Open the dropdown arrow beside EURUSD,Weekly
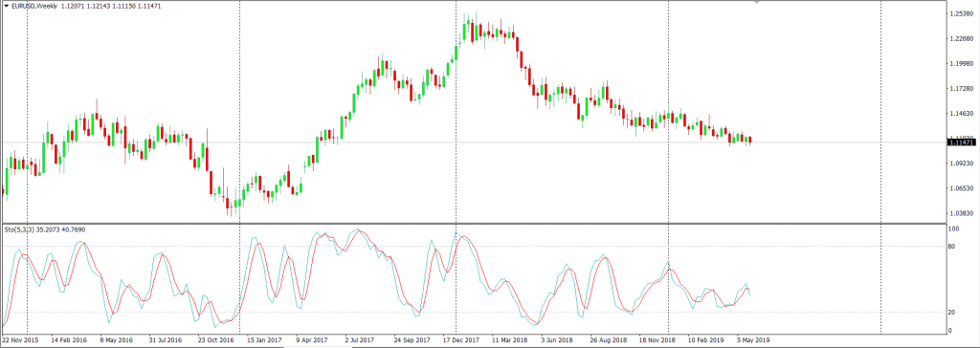This screenshot has height=348, width=980. click(6, 6)
